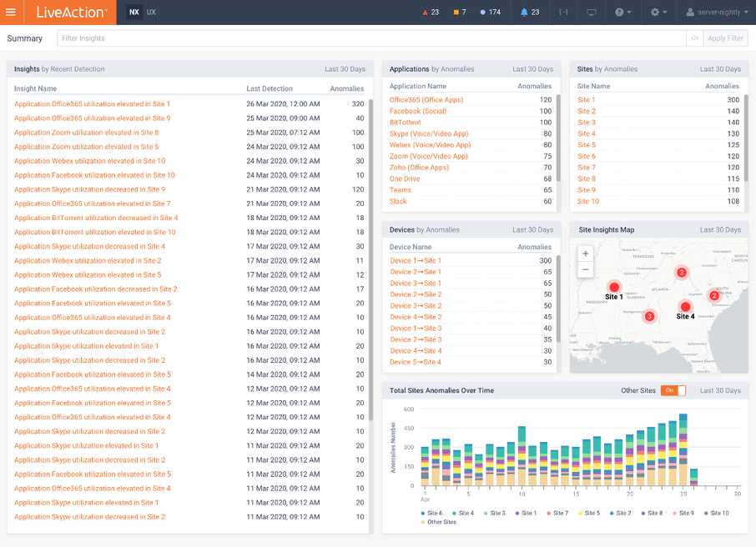
Task: Click the monitor display icon in top bar
Action: point(591,12)
